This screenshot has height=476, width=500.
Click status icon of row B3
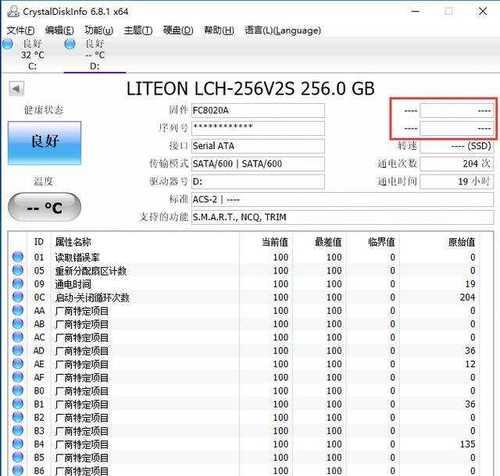pos(18,430)
